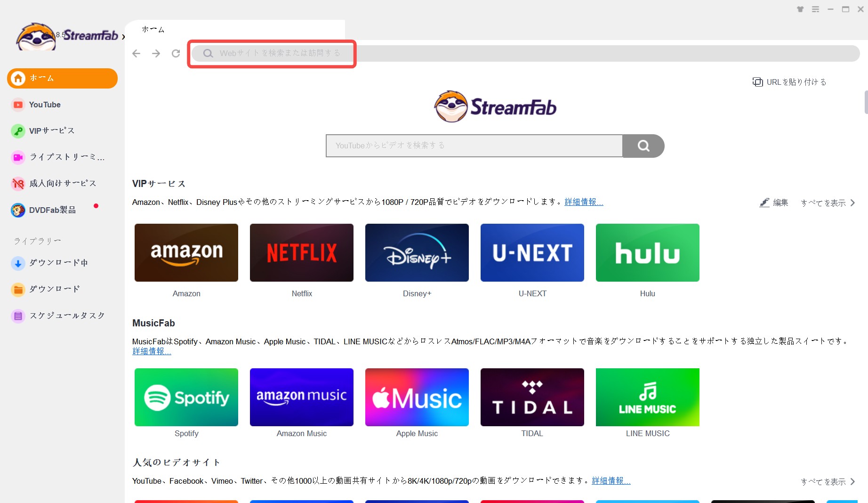Click the StreamFab logo in sidebar
Screen dimensions: 868x503
(66, 36)
